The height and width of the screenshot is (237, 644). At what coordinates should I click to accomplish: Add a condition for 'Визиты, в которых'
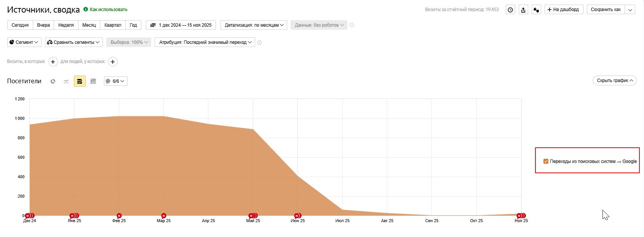(x=53, y=61)
